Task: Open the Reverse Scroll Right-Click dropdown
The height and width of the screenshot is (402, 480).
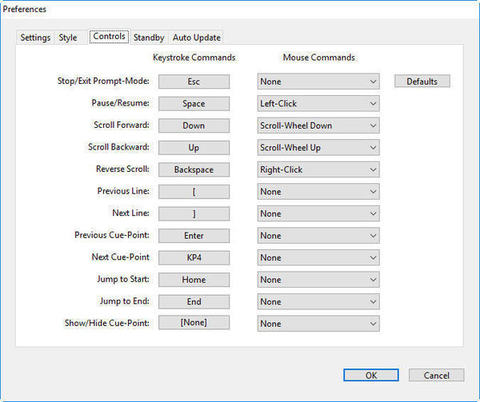Action: 318,170
